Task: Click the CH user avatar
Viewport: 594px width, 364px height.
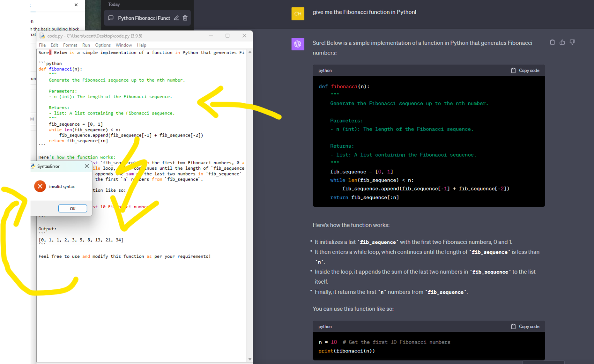Action: (298, 14)
